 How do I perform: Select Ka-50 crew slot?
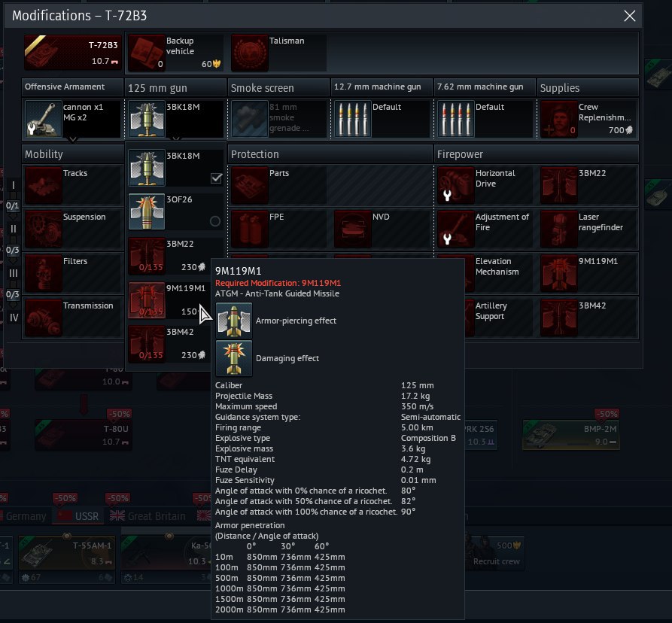tap(167, 559)
